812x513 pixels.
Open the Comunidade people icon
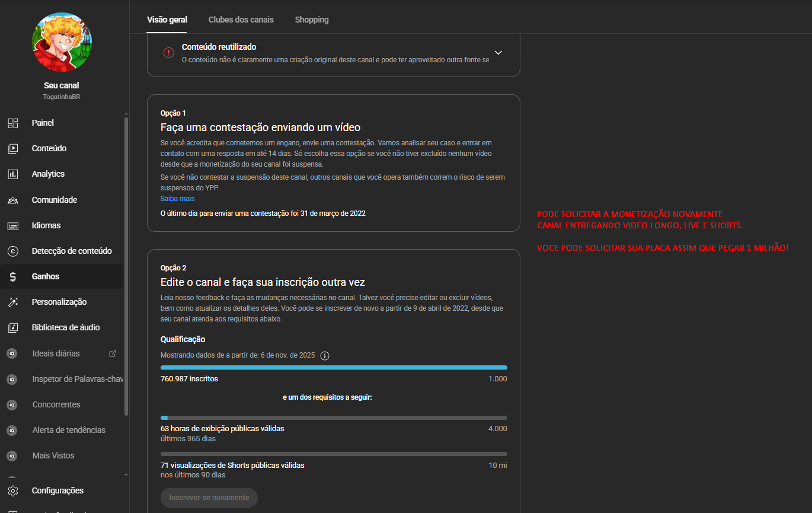pyautogui.click(x=13, y=200)
